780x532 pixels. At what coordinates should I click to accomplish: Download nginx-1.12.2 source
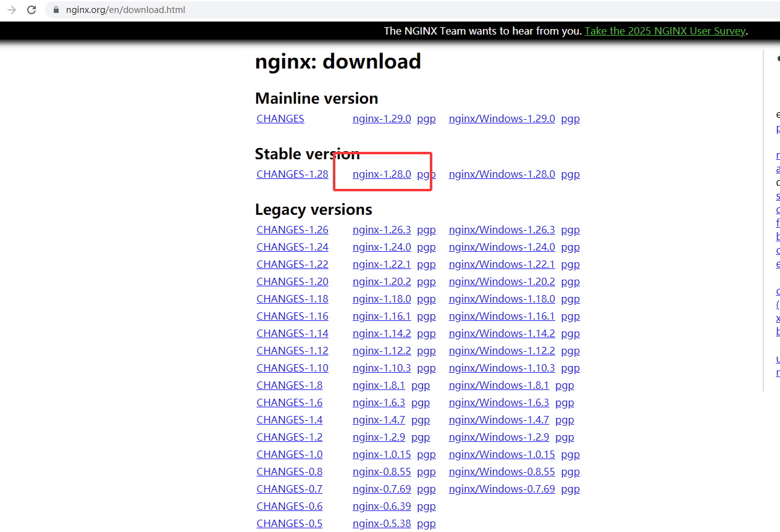(x=382, y=351)
